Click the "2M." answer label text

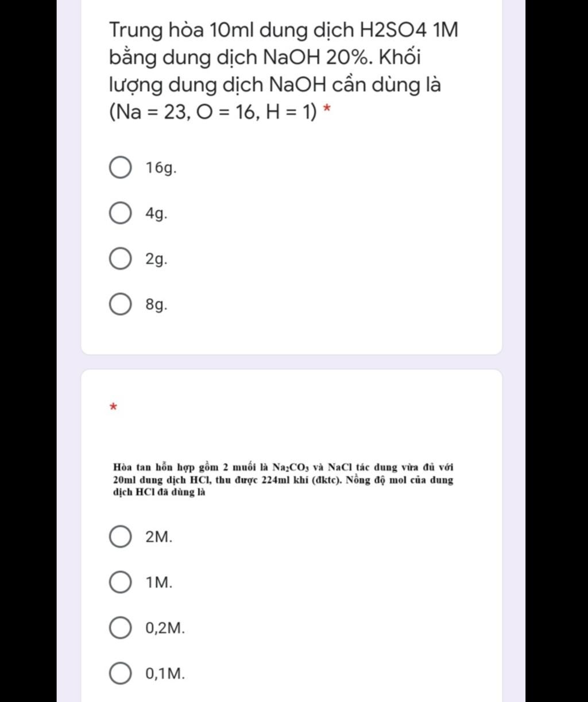[x=158, y=537]
